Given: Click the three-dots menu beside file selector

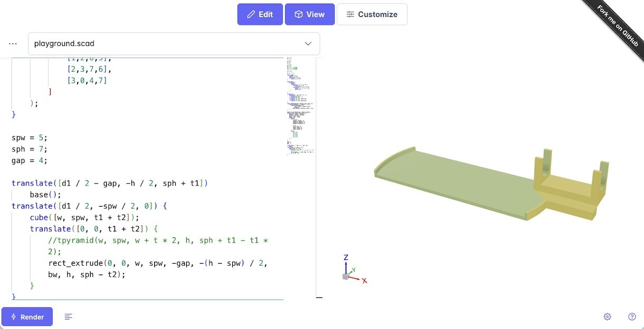Looking at the screenshot, I should point(13,44).
